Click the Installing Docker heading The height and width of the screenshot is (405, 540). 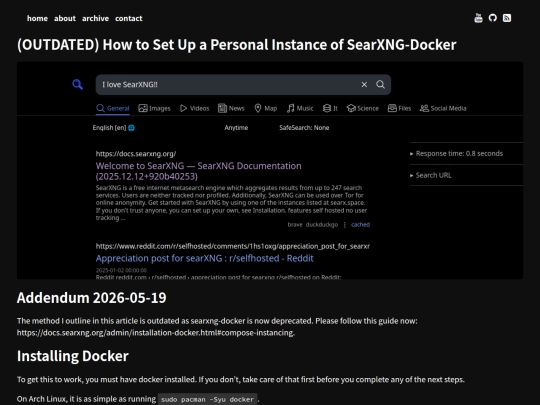pyautogui.click(x=73, y=356)
